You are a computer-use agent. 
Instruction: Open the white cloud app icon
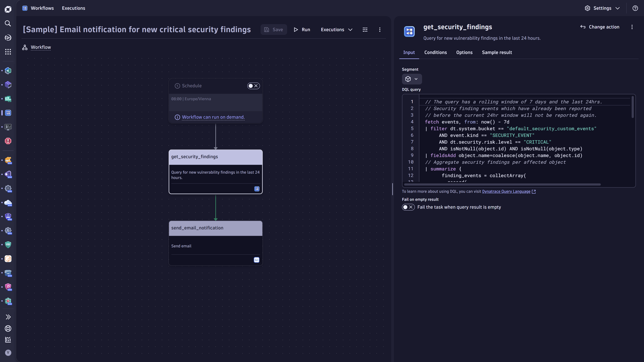pyautogui.click(x=8, y=203)
